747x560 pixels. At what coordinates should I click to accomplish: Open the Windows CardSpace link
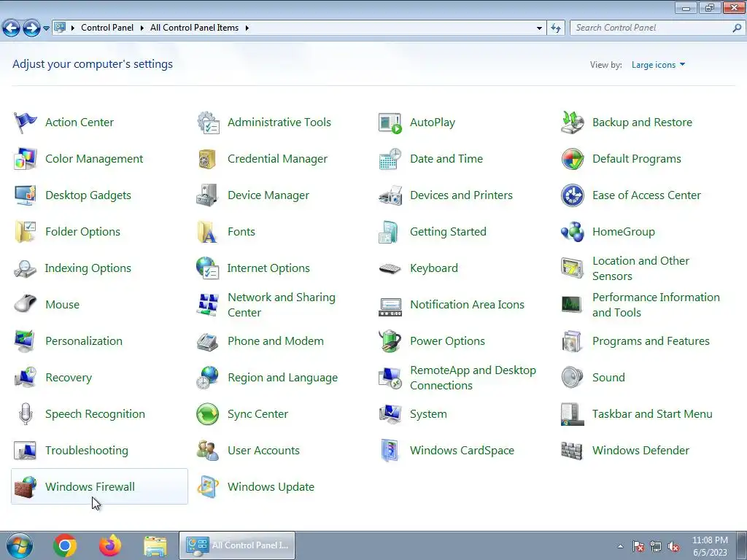462,451
